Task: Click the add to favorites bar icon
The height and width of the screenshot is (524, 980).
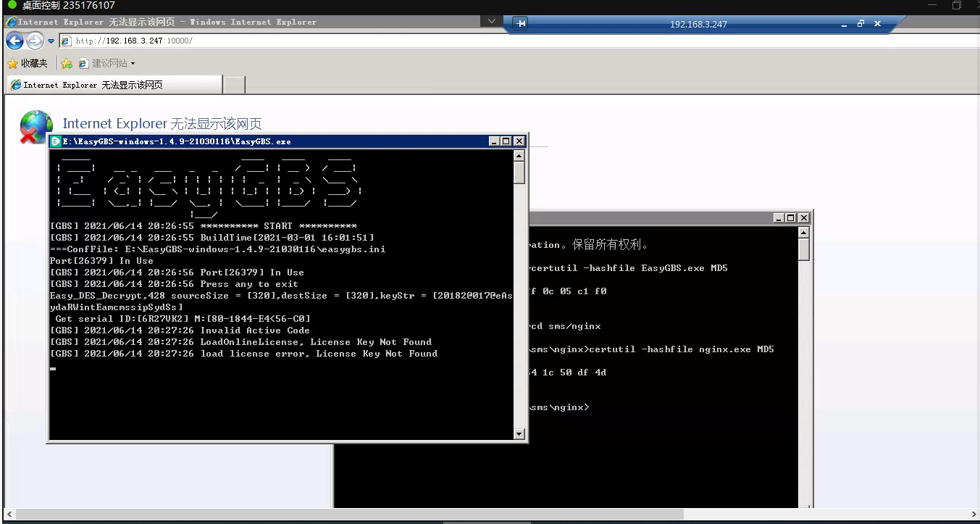Action: pyautogui.click(x=67, y=64)
